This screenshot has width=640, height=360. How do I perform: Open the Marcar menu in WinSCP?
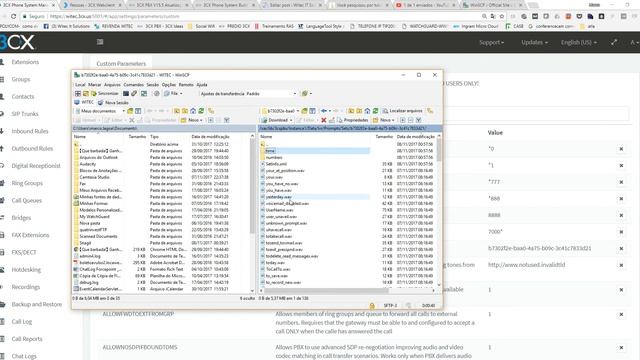[94, 84]
